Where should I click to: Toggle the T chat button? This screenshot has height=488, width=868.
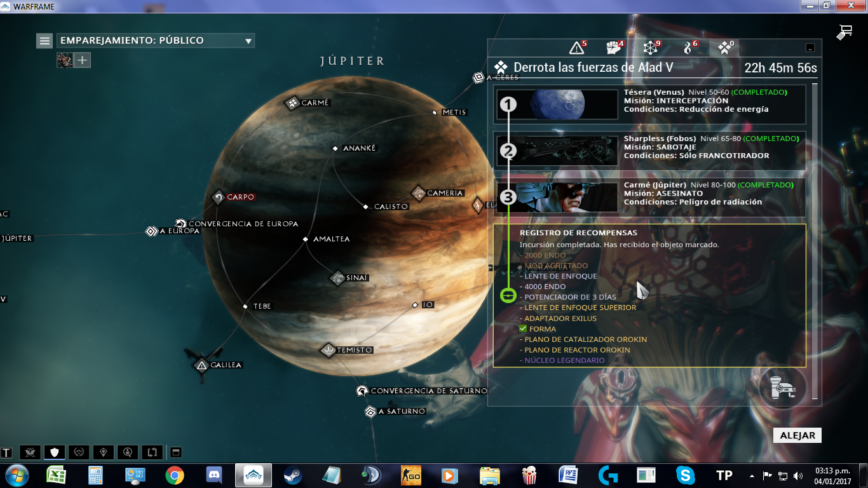(6, 453)
